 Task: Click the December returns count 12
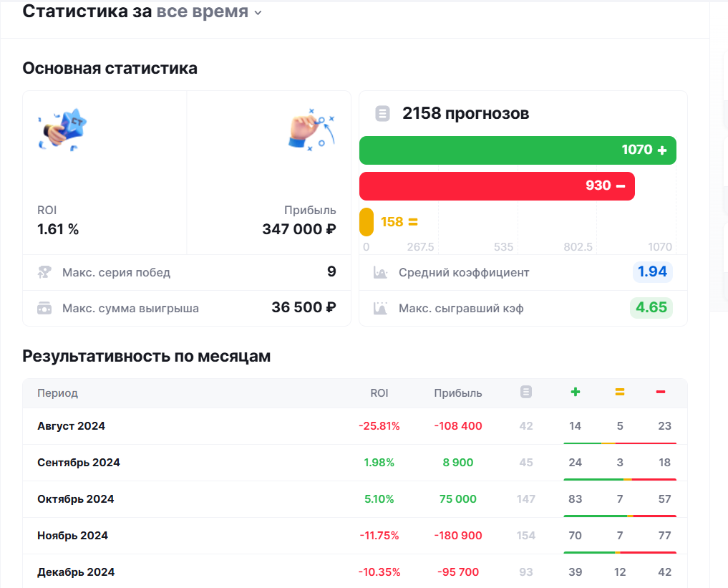pos(620,572)
